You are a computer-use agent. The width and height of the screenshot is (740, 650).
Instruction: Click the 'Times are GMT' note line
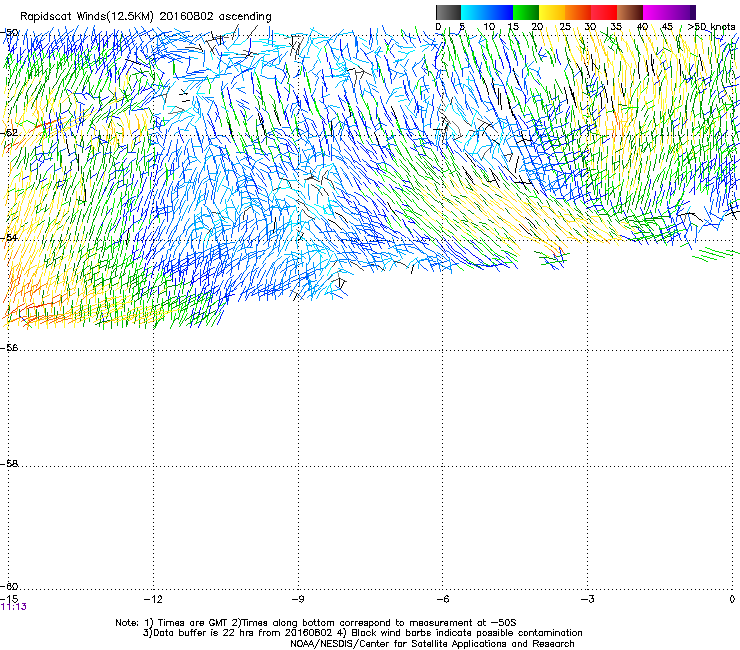click(316, 623)
